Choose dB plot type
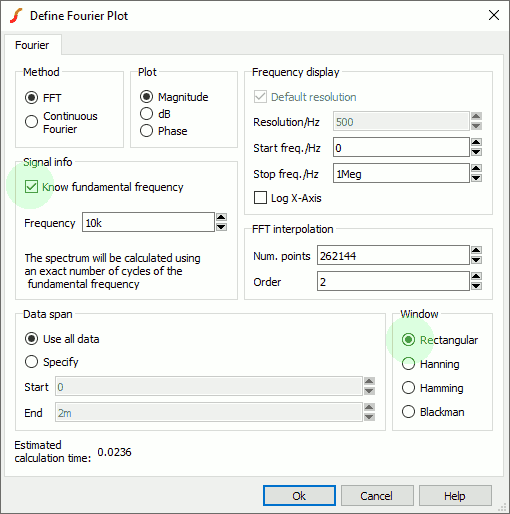The height and width of the screenshot is (514, 510). (x=146, y=114)
